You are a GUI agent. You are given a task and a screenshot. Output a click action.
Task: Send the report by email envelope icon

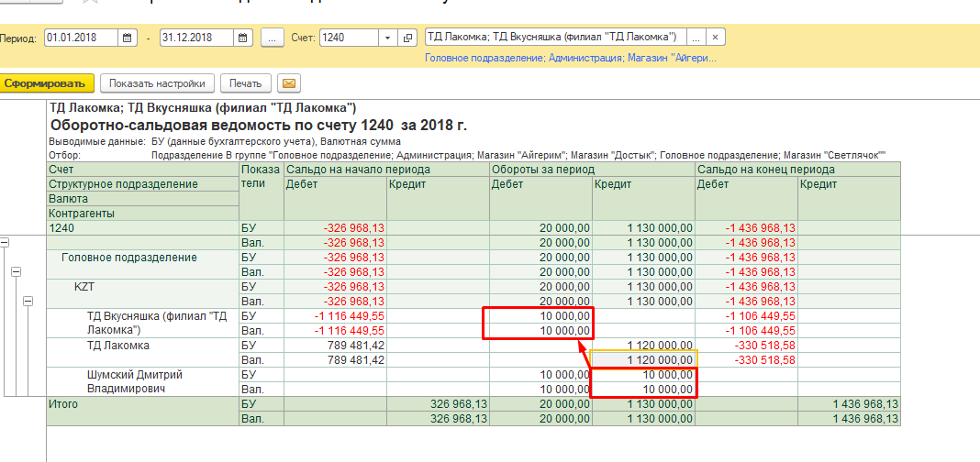[x=289, y=83]
